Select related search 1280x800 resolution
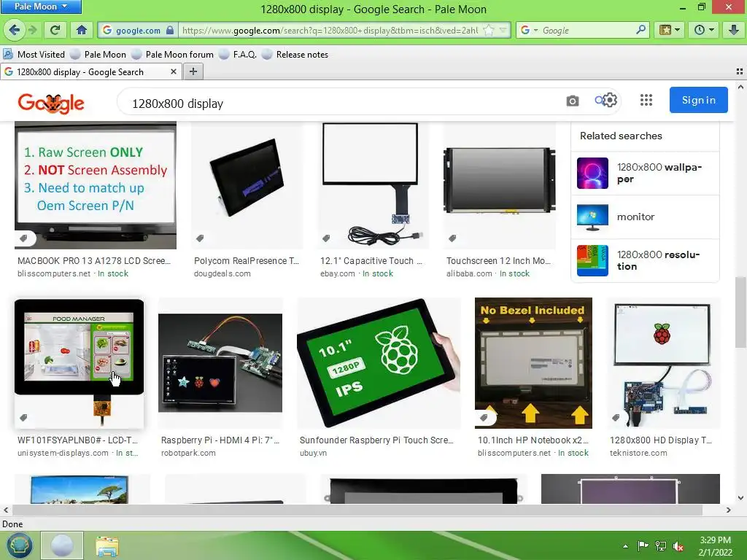This screenshot has width=747, height=560. point(645,260)
